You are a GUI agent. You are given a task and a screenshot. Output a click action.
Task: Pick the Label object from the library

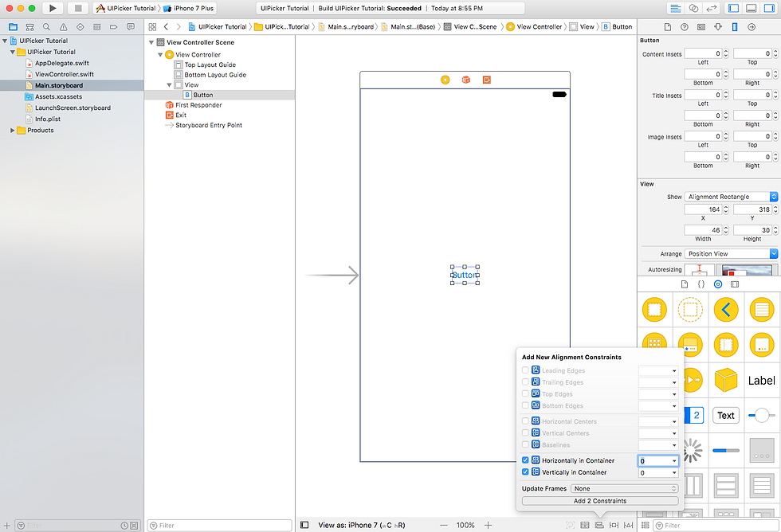click(762, 381)
